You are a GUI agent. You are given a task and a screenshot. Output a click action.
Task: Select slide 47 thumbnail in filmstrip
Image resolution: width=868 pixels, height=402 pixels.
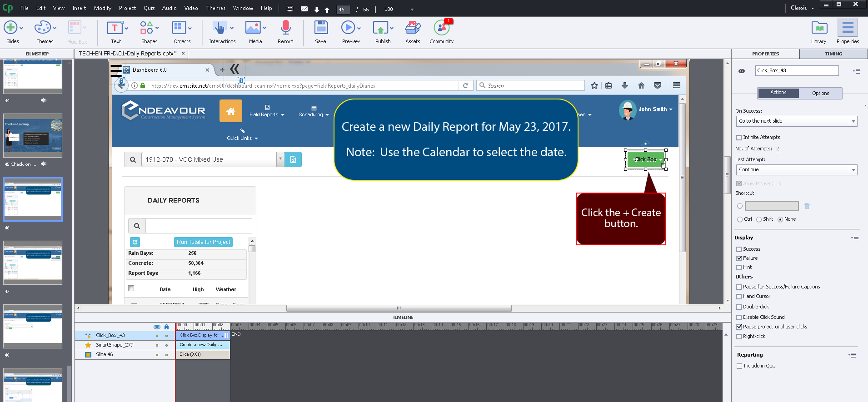[33, 263]
